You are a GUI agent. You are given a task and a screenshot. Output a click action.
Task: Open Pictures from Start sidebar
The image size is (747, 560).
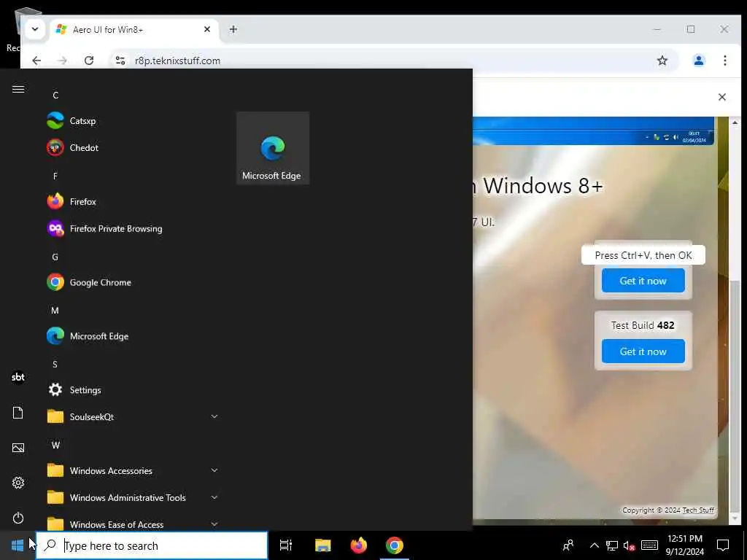point(18,448)
